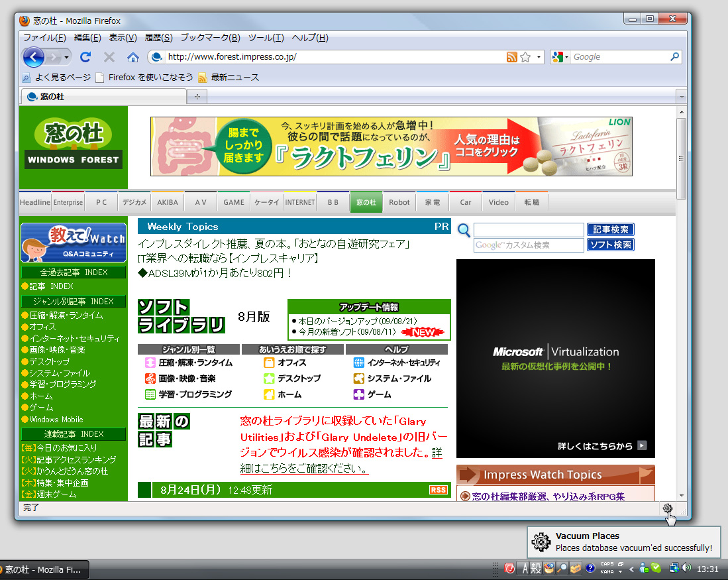
Task: Open the list-all-tabs dropdown
Action: pos(682,97)
